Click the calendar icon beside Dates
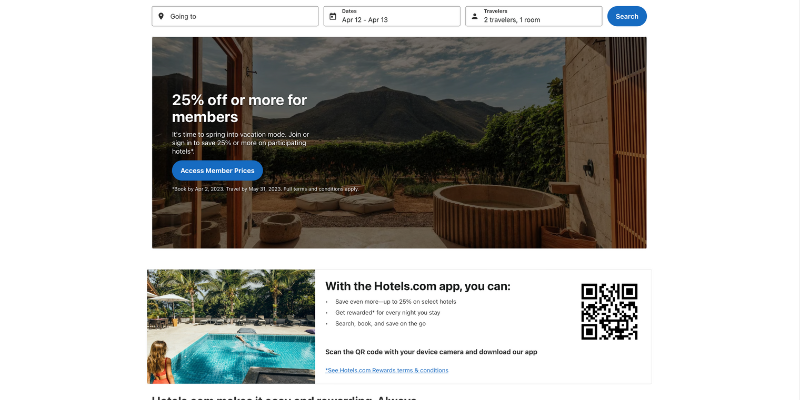 click(x=333, y=16)
